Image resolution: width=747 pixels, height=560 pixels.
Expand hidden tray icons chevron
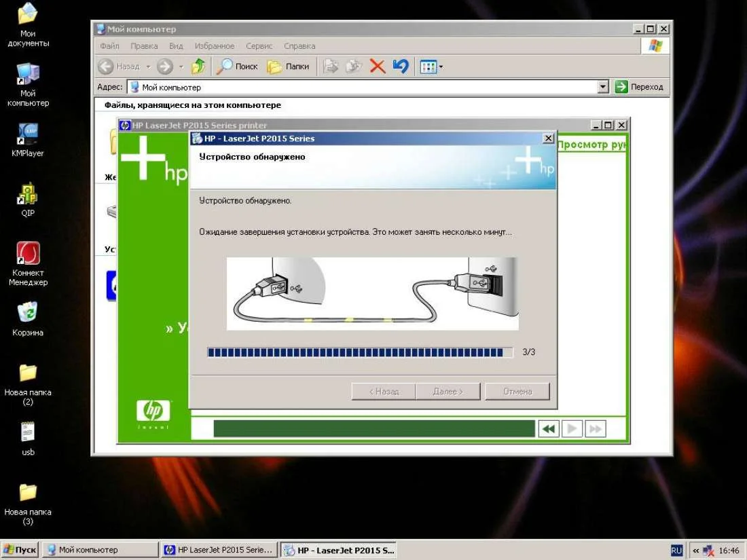tap(696, 550)
